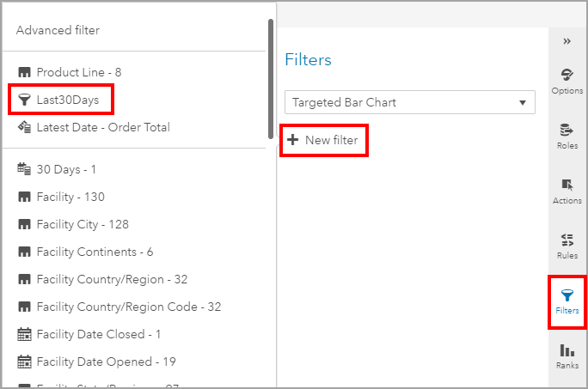The width and height of the screenshot is (588, 389).
Task: Pick the 30 Days - 1 data item
Action: (66, 169)
